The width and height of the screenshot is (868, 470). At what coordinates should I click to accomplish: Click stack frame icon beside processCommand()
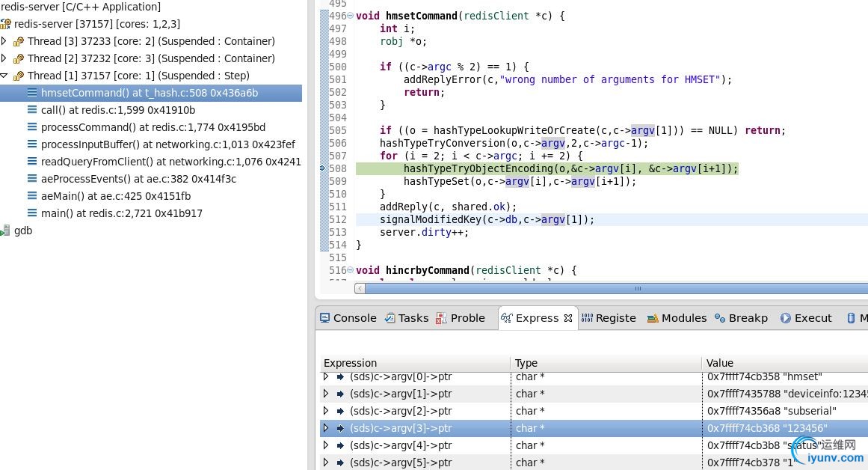point(32,127)
